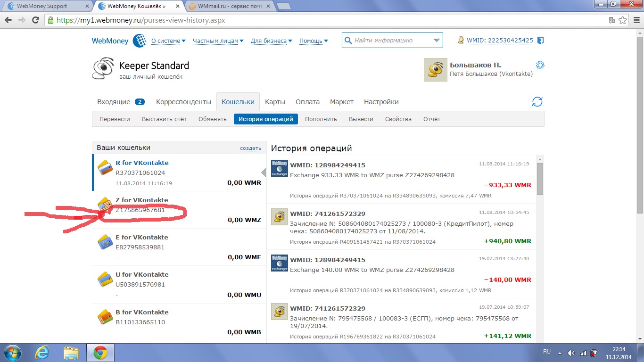Click the Выставить счёт submenu item
Viewport: 644px width, 362px height.
pos(164,119)
